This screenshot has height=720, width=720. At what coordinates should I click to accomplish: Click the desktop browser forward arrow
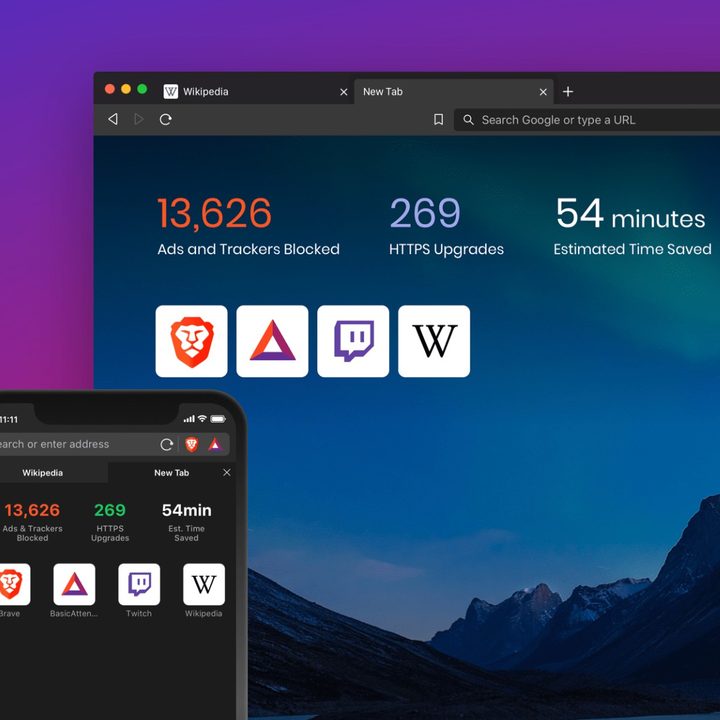[138, 119]
